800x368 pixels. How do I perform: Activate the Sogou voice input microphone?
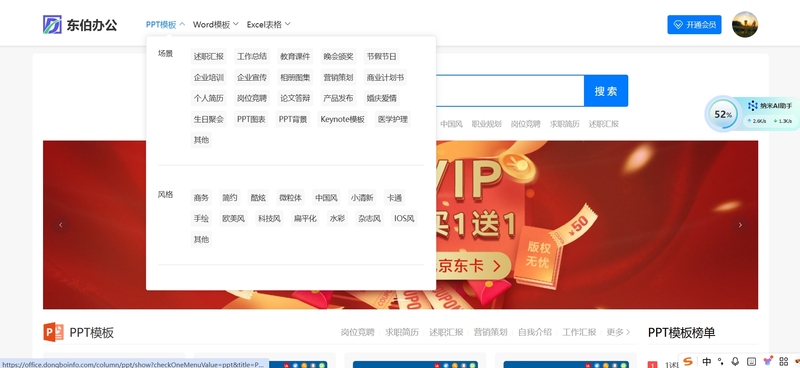(735, 361)
